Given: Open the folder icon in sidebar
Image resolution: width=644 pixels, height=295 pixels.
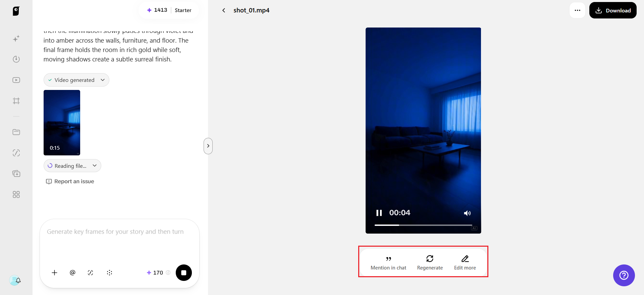Looking at the screenshot, I should pos(16,132).
